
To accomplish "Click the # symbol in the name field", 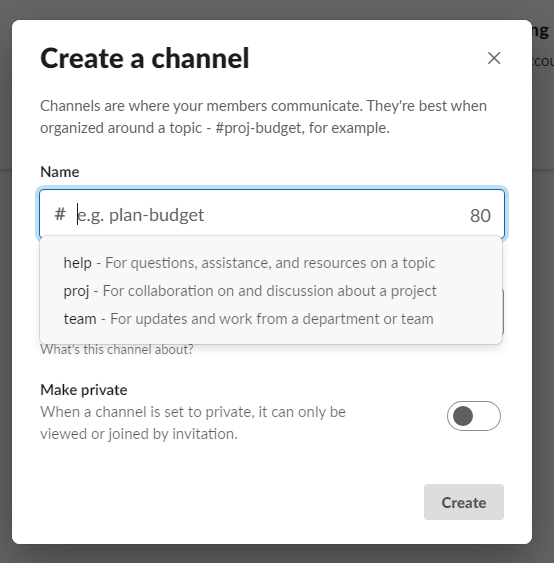I will click(60, 214).
